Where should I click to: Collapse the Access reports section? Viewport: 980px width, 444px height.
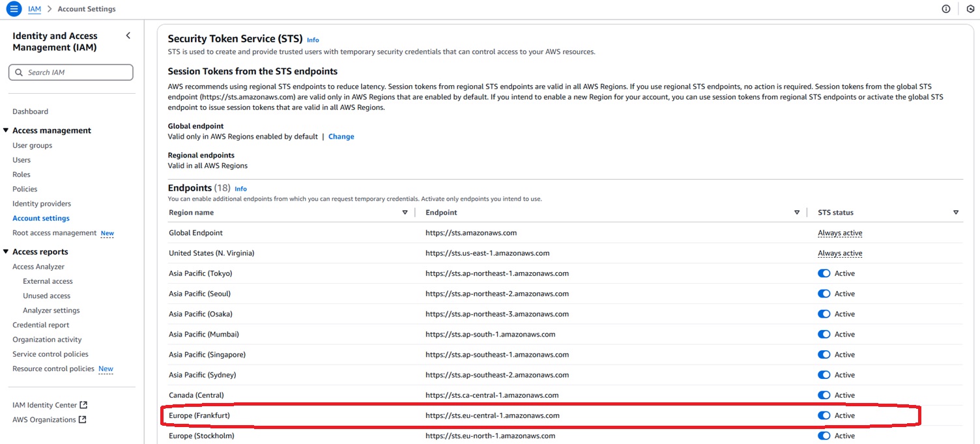6,252
